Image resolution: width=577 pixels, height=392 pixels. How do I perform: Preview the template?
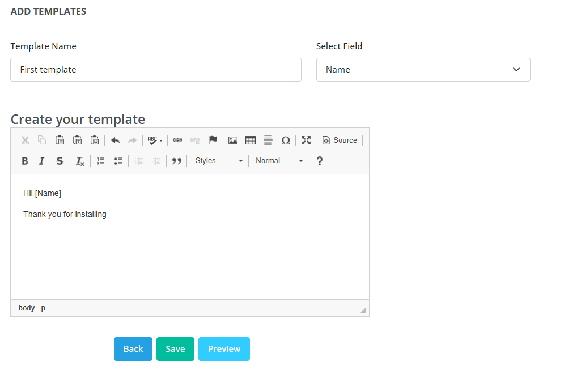pos(224,349)
